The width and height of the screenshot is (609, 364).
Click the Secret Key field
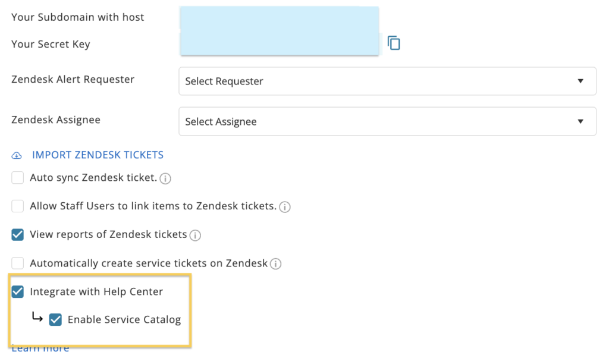(280, 43)
